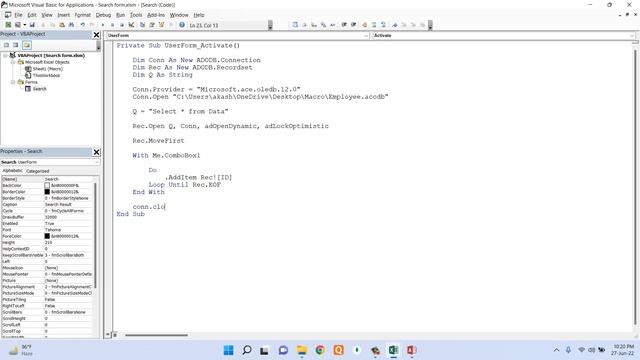Toggle Design Mode in the toolbar
Screen dimensions: 640x360
[x=131, y=25]
